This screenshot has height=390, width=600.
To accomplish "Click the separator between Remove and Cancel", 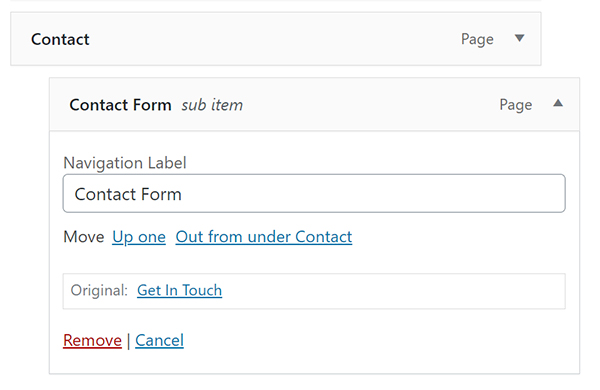I will click(128, 341).
